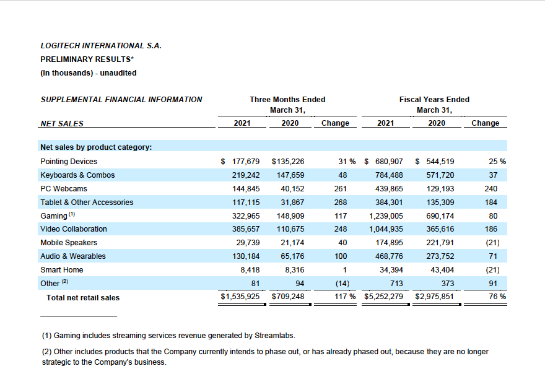This screenshot has width=545, height=392.
Task: Click Other row change '(14)'
Action: tap(342, 283)
